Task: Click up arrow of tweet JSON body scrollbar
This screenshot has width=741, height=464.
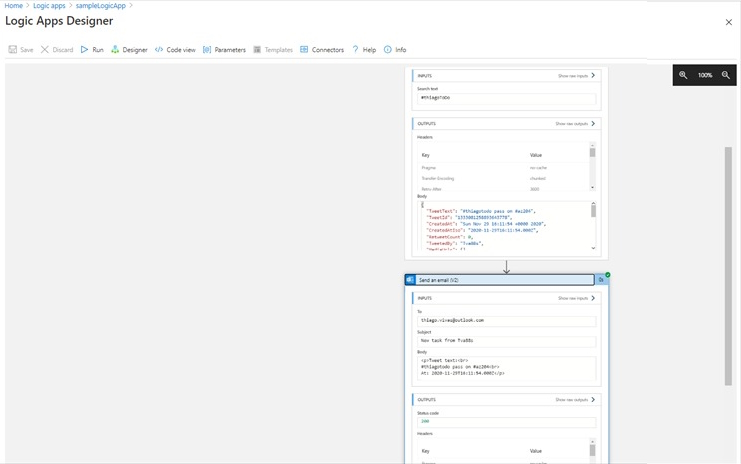Action: 593,204
